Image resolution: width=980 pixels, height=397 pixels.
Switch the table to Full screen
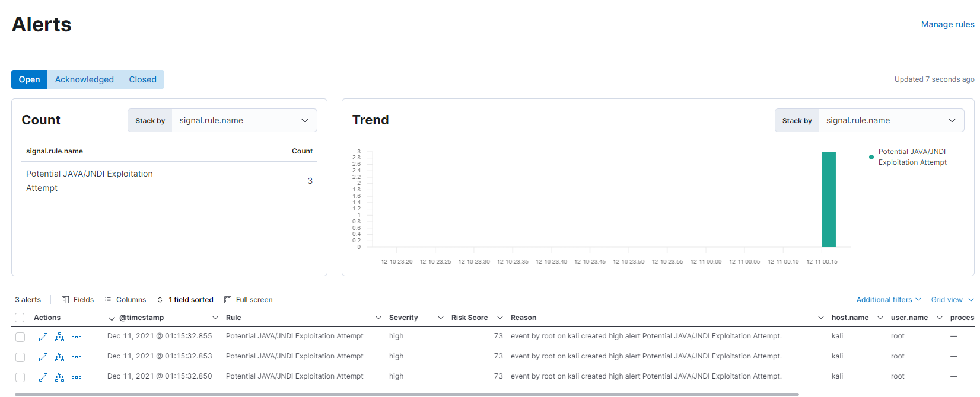249,300
